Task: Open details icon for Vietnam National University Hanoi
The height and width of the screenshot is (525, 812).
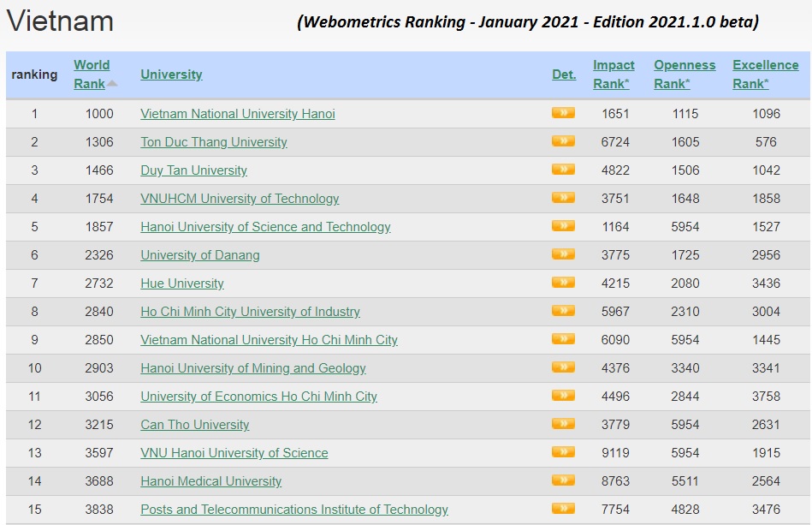Action: pyautogui.click(x=563, y=113)
